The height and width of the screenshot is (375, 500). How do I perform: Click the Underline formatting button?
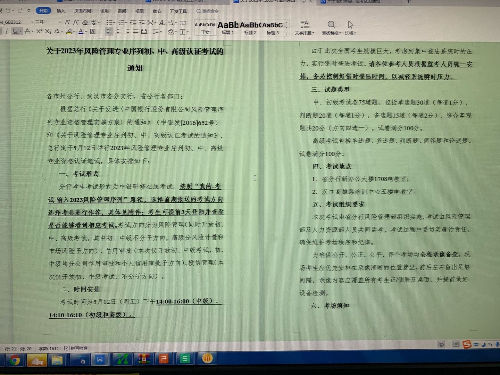click(16, 32)
